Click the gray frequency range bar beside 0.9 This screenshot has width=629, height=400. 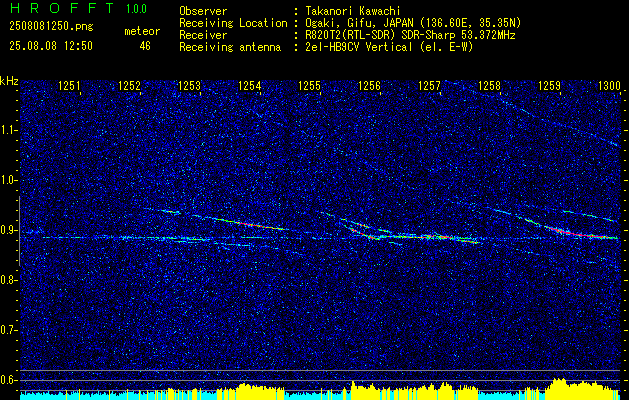tap(19, 231)
